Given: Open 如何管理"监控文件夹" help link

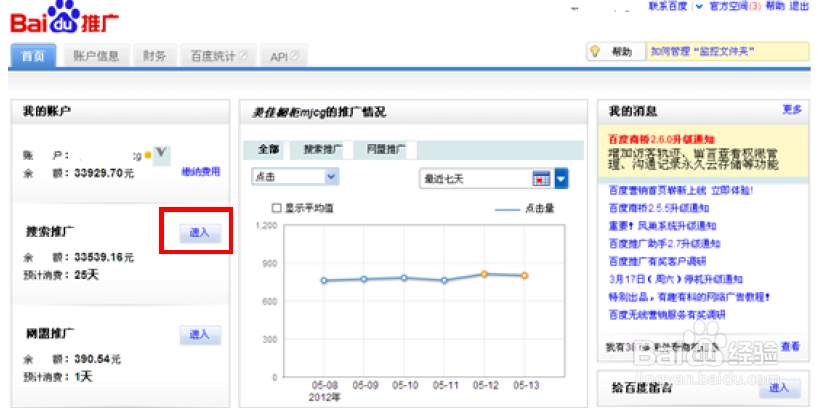Looking at the screenshot, I should (x=703, y=52).
